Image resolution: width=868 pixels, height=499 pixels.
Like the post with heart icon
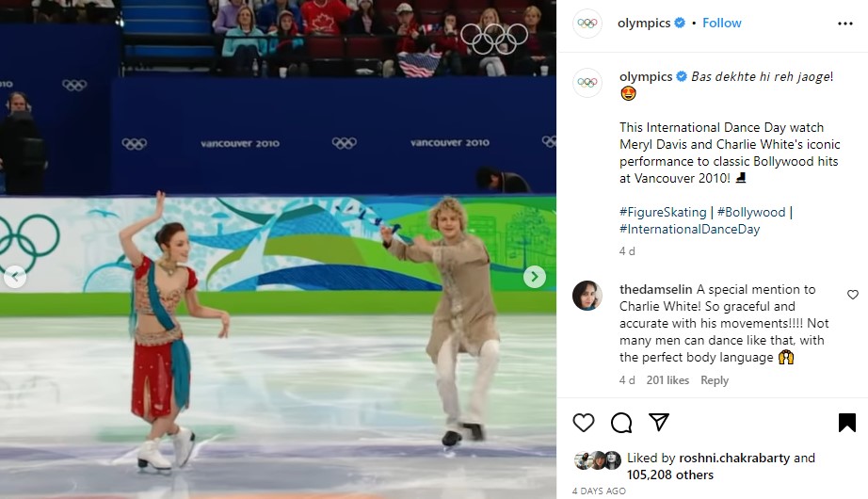pyautogui.click(x=584, y=423)
